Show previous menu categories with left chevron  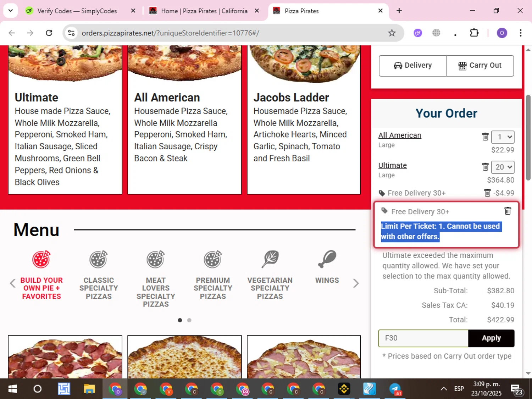[x=13, y=283]
